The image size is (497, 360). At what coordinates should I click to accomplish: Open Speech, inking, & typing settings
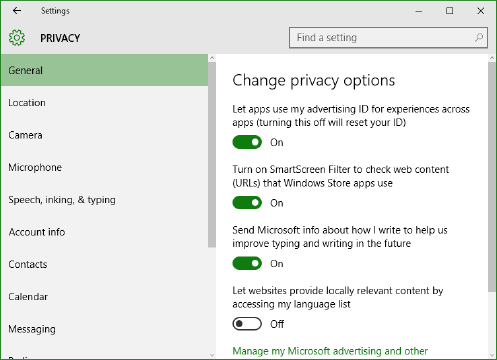click(x=105, y=200)
